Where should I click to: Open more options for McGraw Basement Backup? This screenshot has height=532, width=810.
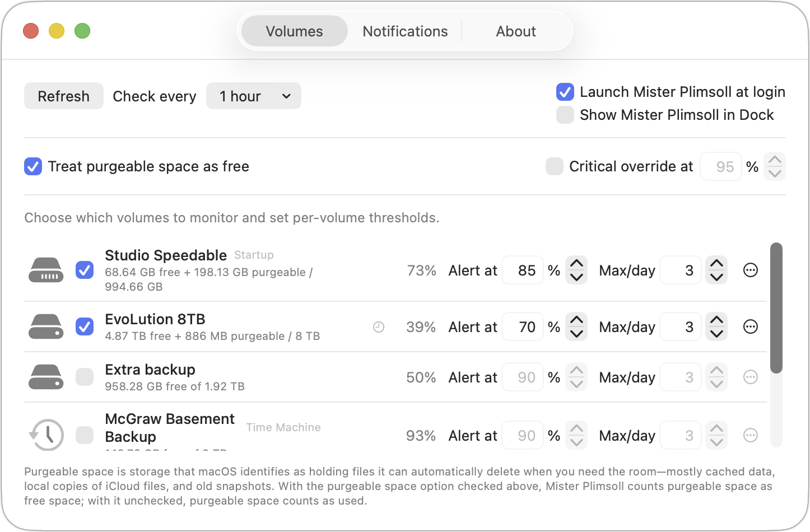tap(751, 435)
